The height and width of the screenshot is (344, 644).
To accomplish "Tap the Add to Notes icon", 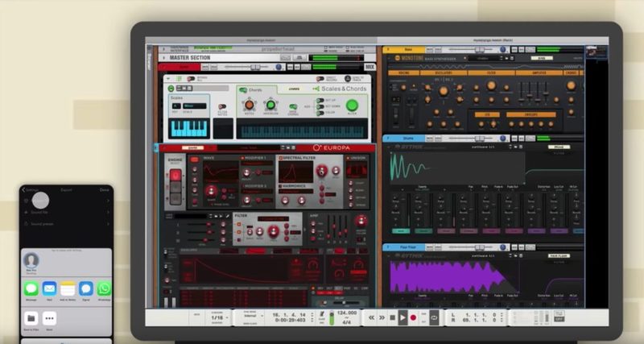I will (68, 288).
